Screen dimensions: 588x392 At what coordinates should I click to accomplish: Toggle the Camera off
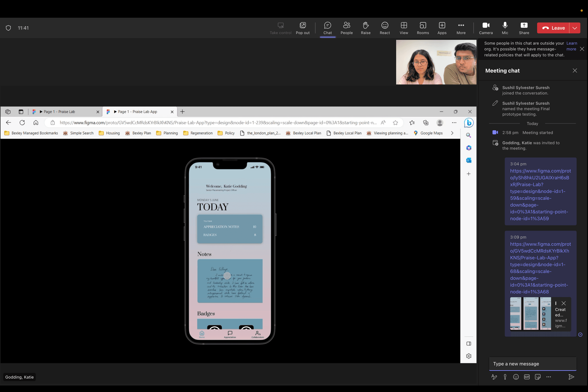[x=486, y=28]
